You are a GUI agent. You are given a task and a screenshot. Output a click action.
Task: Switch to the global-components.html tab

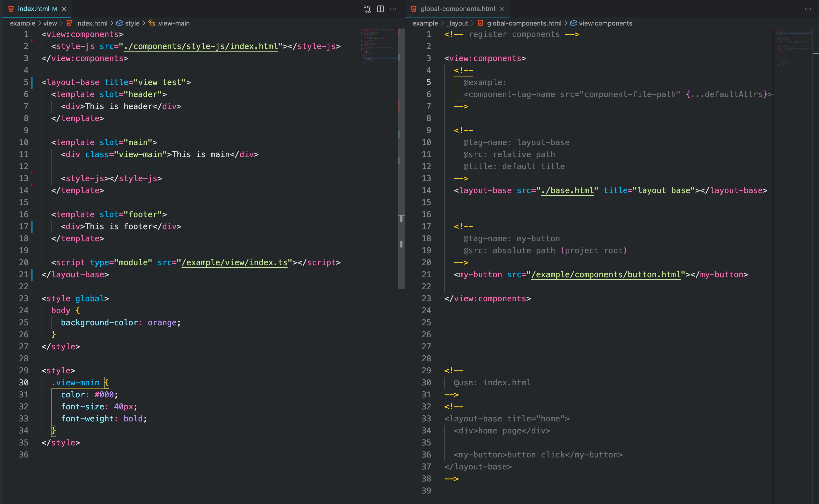pyautogui.click(x=457, y=9)
